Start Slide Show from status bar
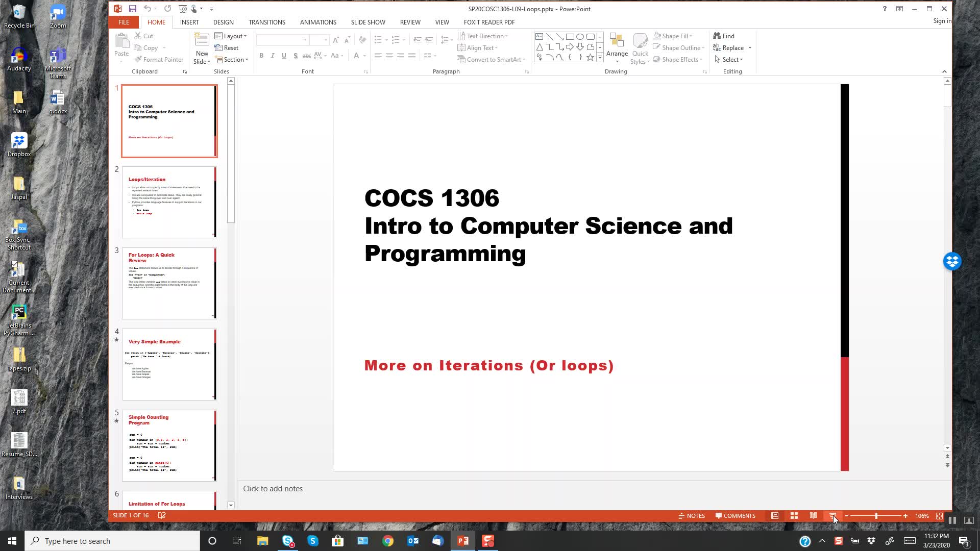Image resolution: width=980 pixels, height=551 pixels. pos(832,516)
